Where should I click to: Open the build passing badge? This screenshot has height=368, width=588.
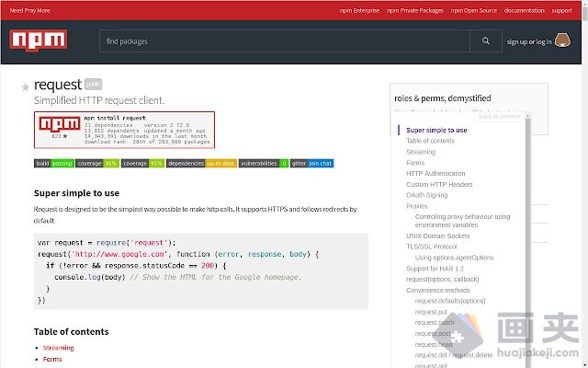tap(53, 163)
